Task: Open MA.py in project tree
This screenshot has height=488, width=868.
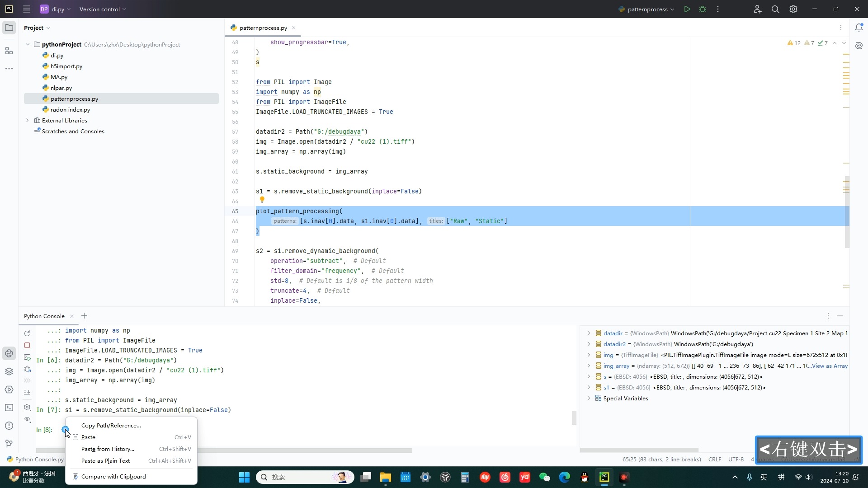Action: pos(59,77)
